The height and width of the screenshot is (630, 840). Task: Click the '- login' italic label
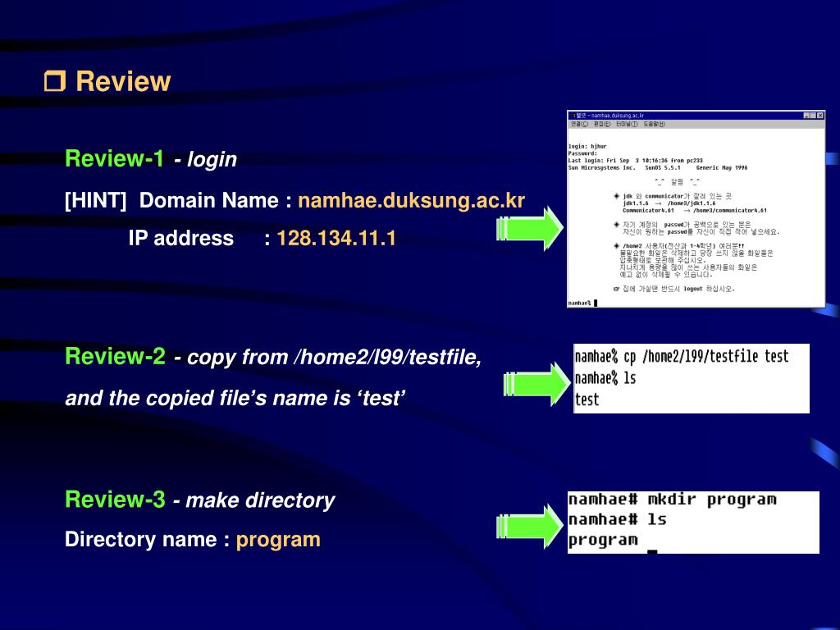pyautogui.click(x=205, y=160)
